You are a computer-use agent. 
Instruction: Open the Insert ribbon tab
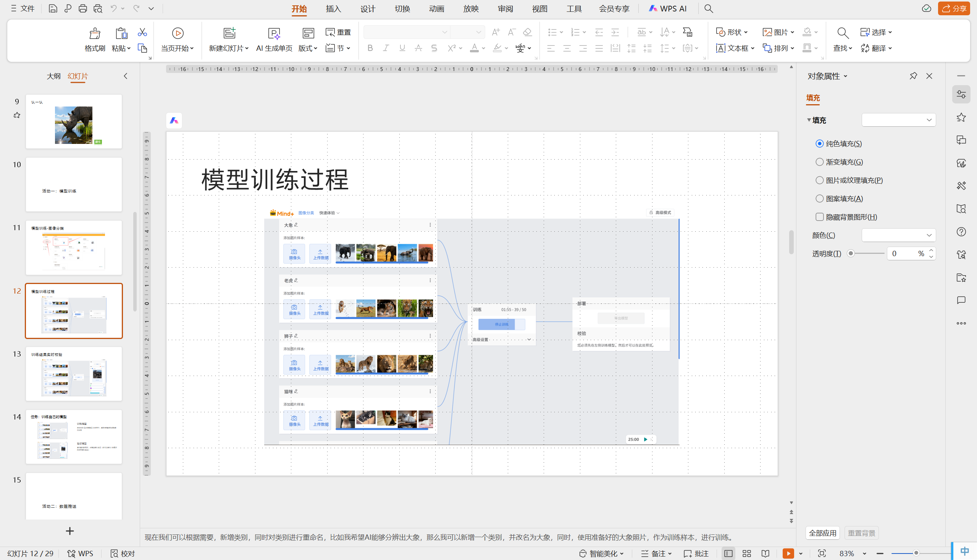[x=333, y=8]
